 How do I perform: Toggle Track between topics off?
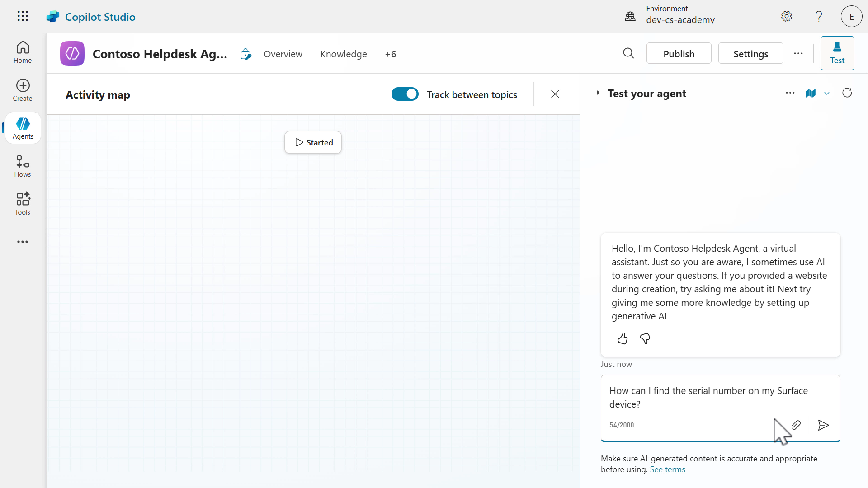point(405,94)
